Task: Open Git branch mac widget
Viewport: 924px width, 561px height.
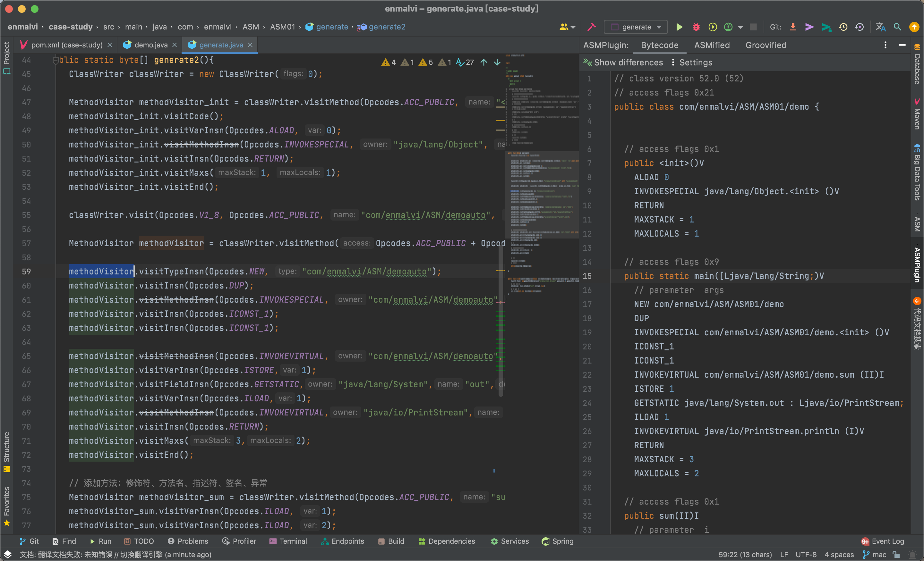Action: (x=875, y=555)
